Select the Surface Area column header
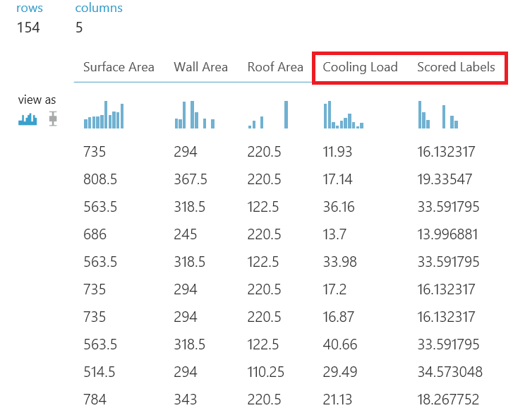 tap(119, 68)
